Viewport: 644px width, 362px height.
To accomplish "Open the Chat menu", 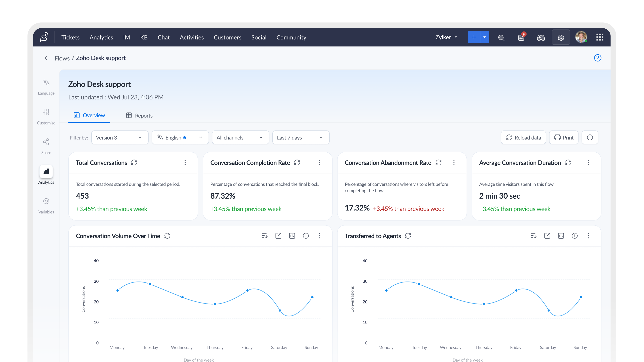I will pyautogui.click(x=164, y=37).
